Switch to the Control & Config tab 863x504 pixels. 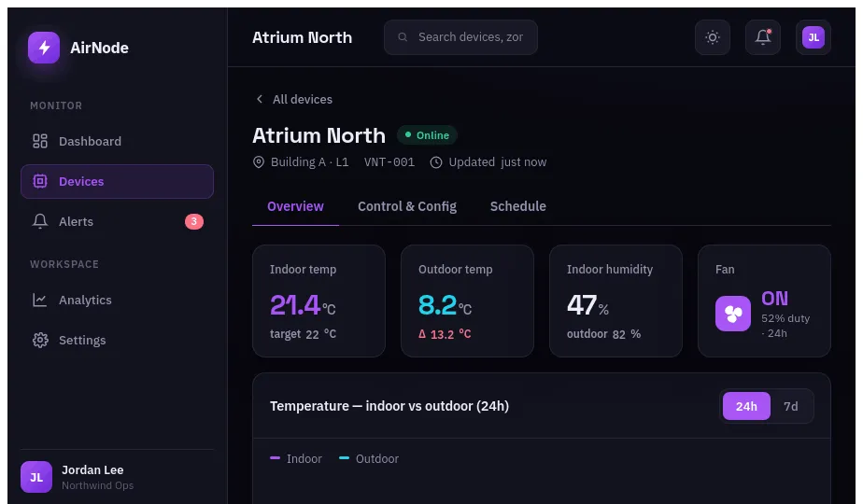tap(407, 206)
